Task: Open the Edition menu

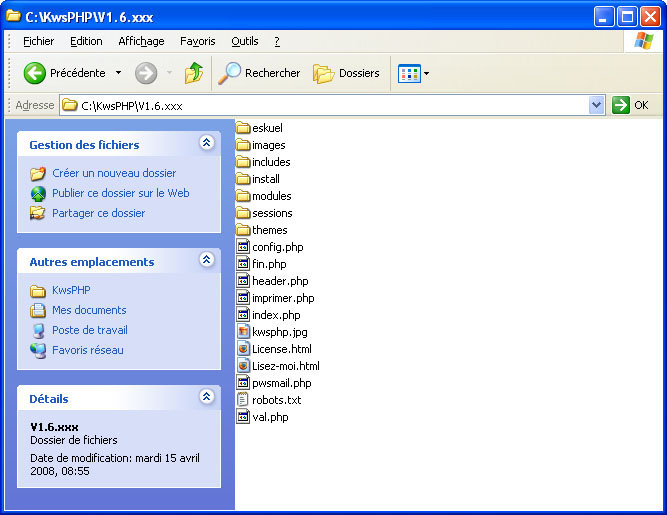Action: pos(86,41)
